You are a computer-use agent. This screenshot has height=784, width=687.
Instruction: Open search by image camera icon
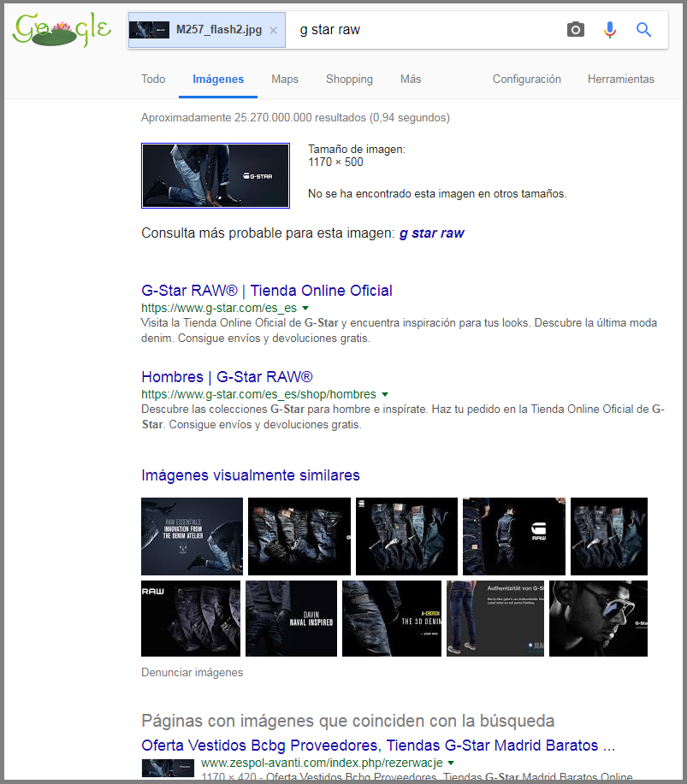click(x=576, y=30)
